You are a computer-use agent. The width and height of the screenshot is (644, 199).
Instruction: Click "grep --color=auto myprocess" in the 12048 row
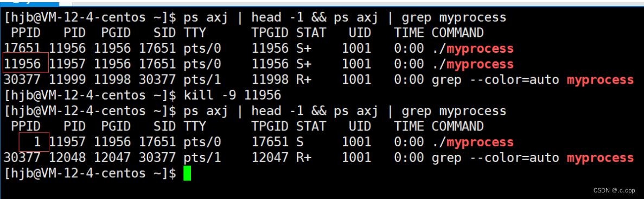tap(533, 158)
